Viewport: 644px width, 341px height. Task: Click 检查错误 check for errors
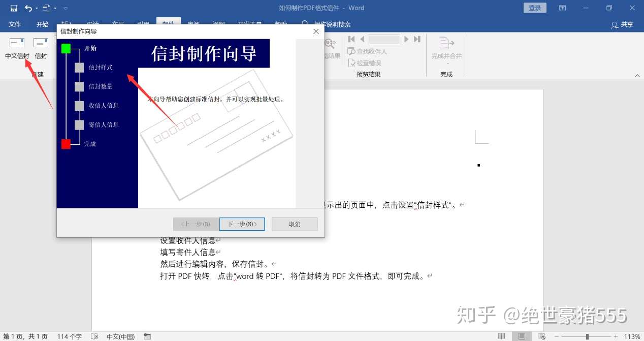365,63
